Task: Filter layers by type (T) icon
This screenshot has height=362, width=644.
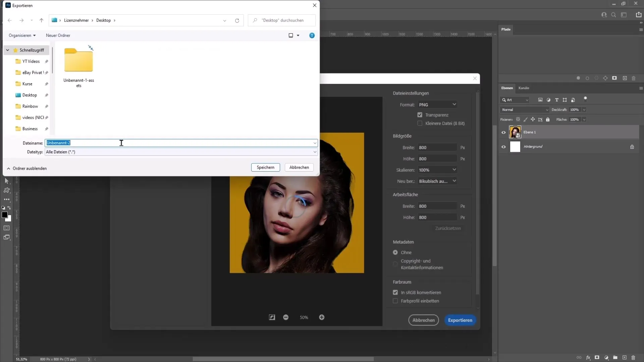Action: tap(557, 100)
